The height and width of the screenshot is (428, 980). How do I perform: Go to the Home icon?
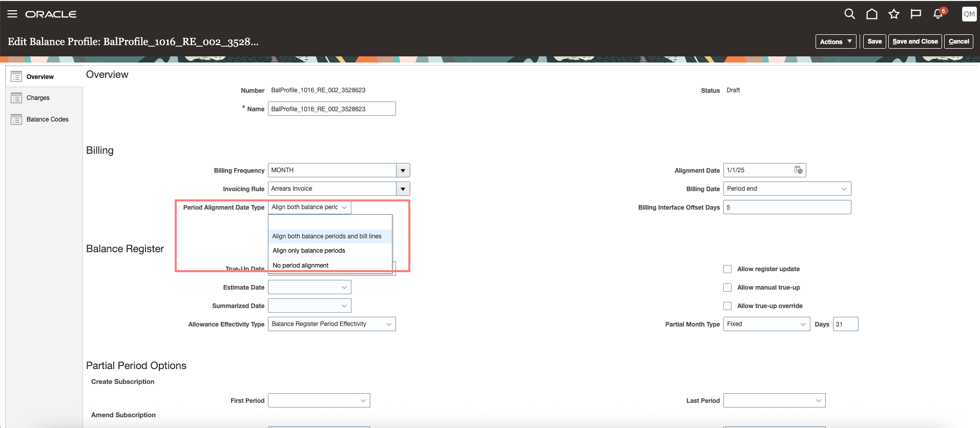(x=871, y=14)
